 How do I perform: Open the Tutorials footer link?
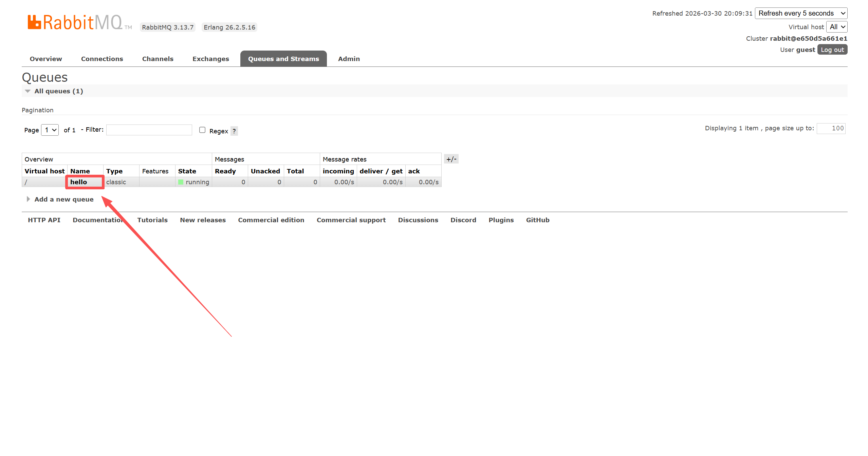point(152,220)
